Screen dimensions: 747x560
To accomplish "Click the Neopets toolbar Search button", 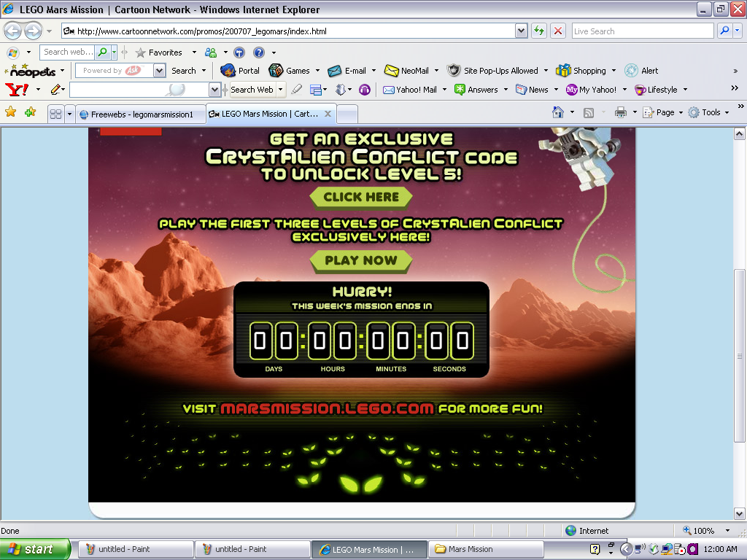I will point(183,71).
